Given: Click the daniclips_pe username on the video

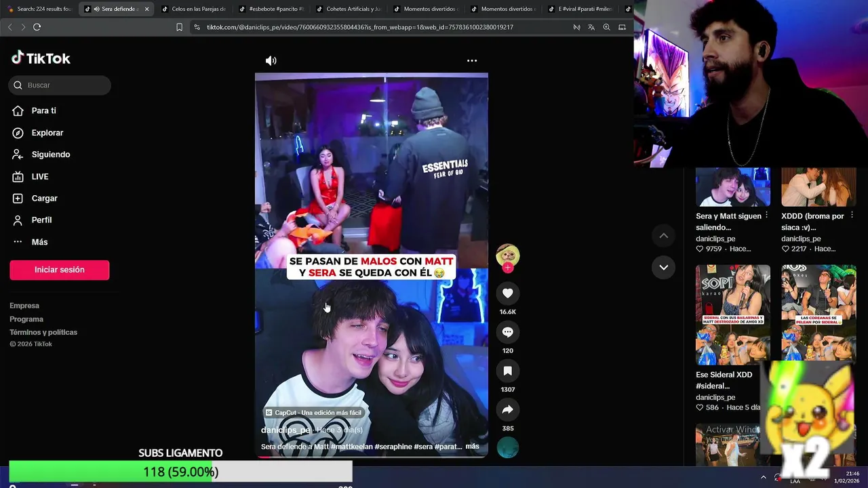Looking at the screenshot, I should (285, 430).
